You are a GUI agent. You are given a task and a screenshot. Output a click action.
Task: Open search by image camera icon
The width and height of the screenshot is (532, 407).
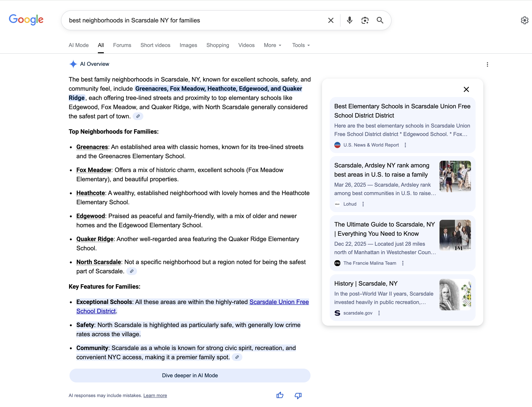tap(365, 20)
